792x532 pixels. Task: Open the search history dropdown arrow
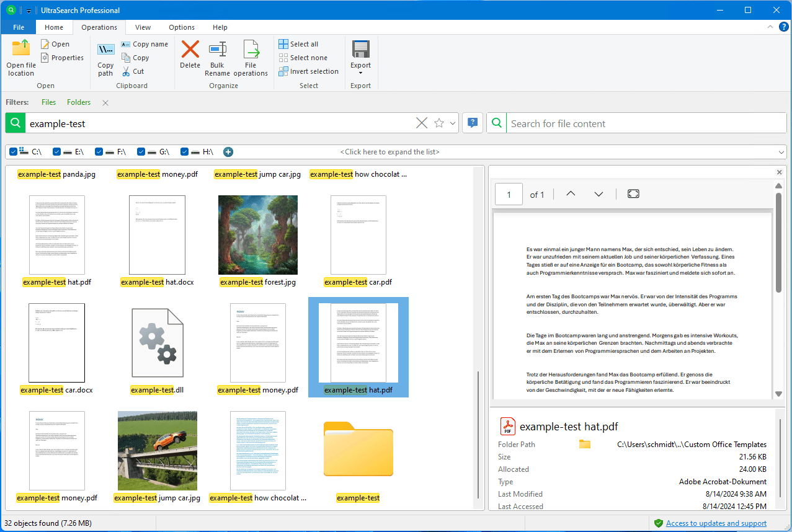(x=453, y=123)
